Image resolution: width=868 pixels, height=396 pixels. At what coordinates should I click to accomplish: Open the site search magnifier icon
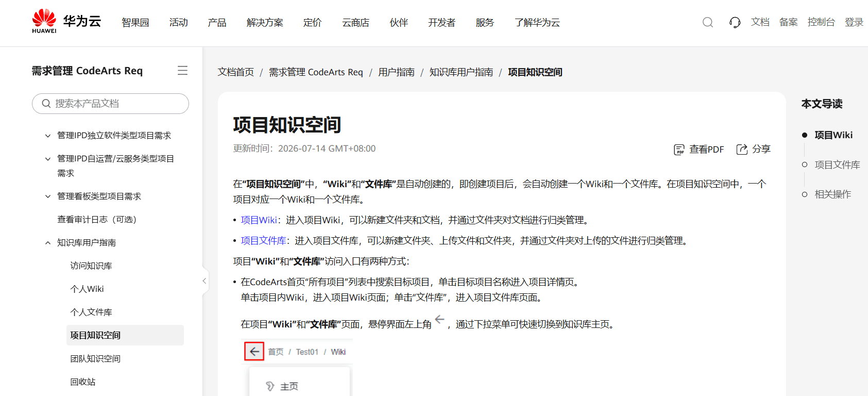click(708, 22)
